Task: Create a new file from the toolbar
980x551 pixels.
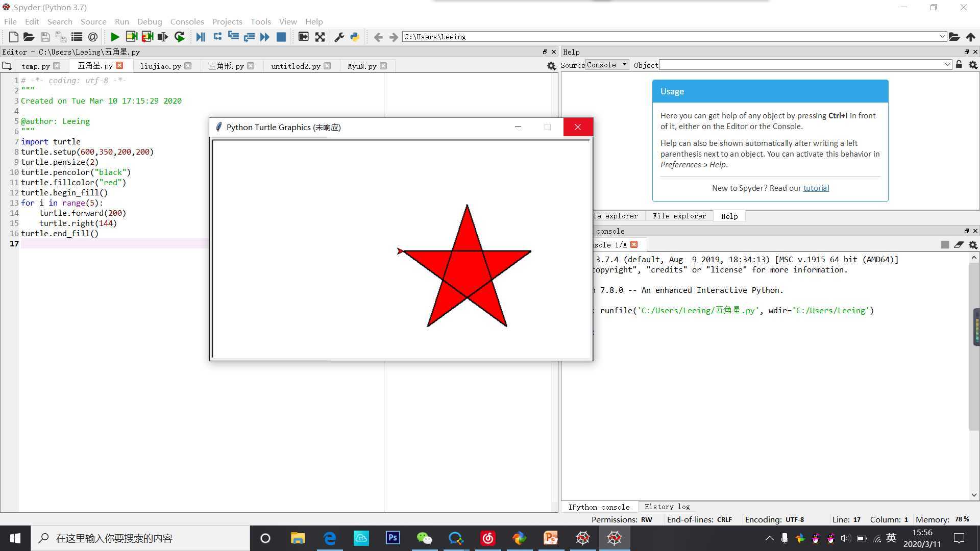Action: [13, 37]
